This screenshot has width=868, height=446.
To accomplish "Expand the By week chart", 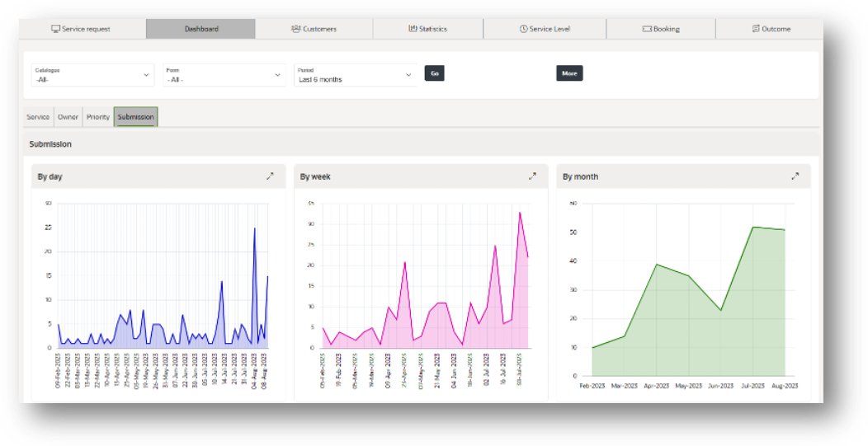I will tap(532, 176).
